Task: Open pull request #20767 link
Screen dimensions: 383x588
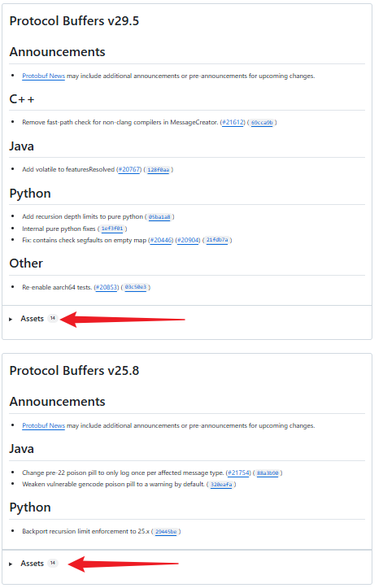Action: tap(129, 169)
